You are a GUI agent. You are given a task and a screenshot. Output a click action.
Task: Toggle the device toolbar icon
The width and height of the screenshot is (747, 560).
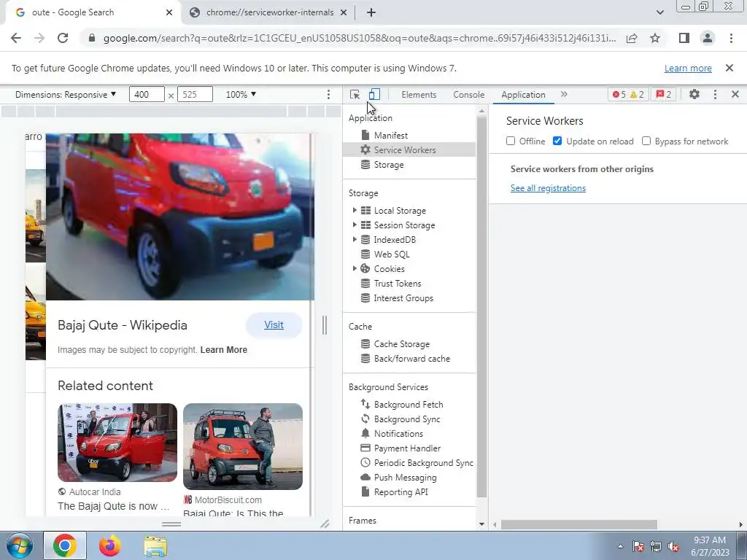(374, 94)
